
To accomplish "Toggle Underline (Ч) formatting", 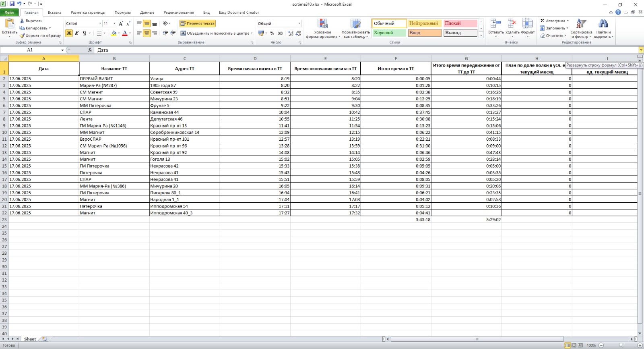I will [84, 33].
